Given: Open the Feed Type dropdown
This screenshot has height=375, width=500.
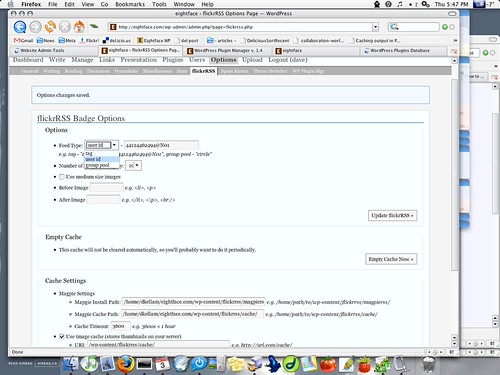Looking at the screenshot, I should coord(101,145).
